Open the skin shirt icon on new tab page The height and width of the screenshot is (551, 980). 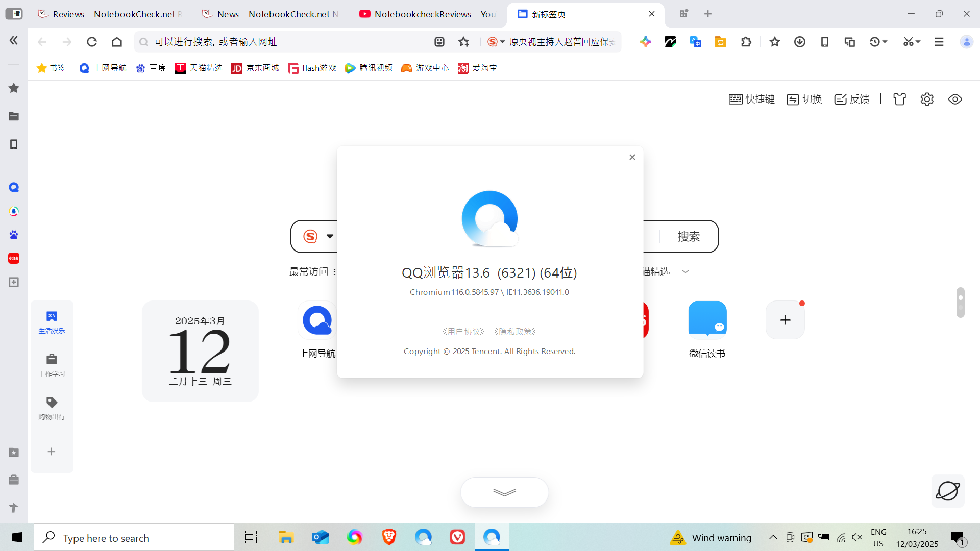(x=900, y=99)
